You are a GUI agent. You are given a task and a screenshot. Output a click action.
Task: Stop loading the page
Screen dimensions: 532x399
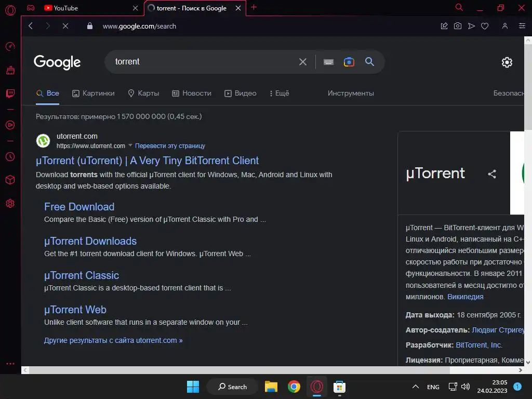pyautogui.click(x=65, y=26)
